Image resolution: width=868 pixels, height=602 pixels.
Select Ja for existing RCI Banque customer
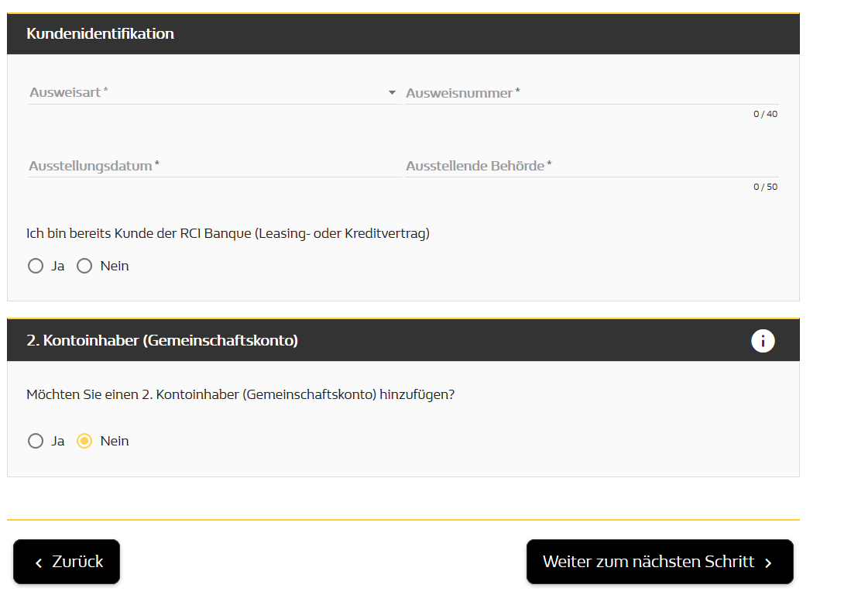tap(36, 266)
